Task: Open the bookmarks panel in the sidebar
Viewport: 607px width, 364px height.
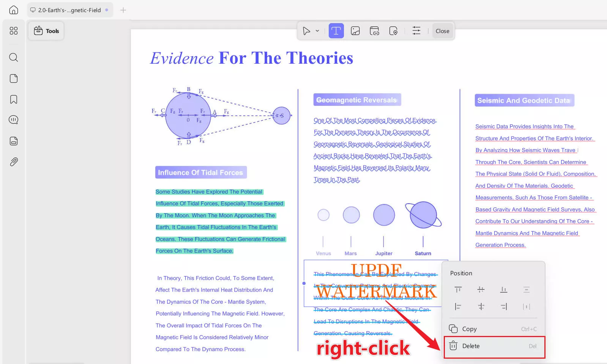Action: pos(14,99)
